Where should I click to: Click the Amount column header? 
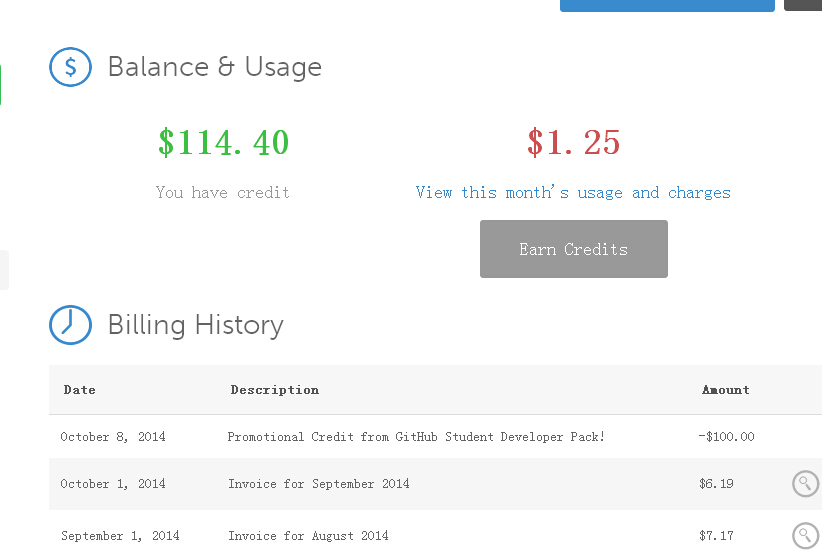click(726, 390)
